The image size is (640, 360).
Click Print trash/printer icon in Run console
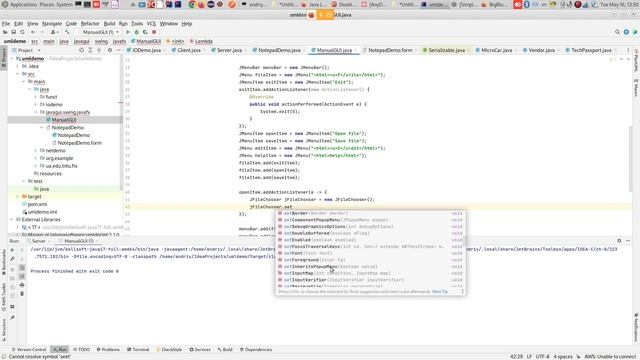22,285
